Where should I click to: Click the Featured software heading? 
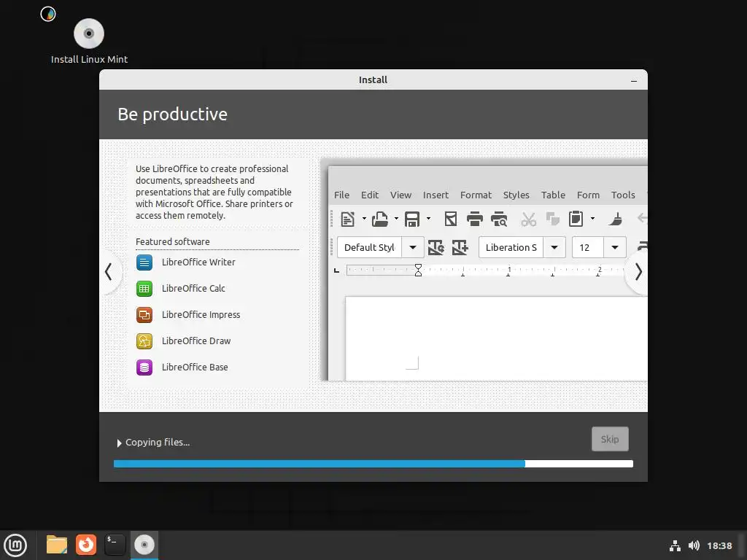172,242
